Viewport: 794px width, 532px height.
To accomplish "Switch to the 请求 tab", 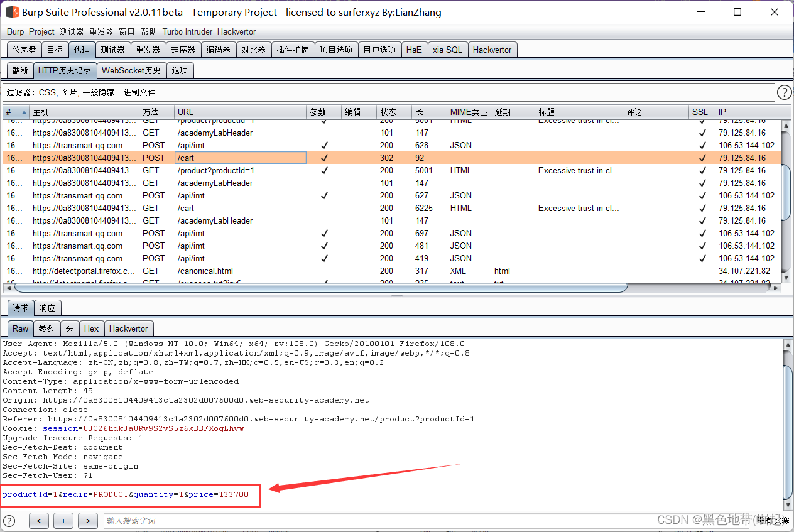I will 21,308.
